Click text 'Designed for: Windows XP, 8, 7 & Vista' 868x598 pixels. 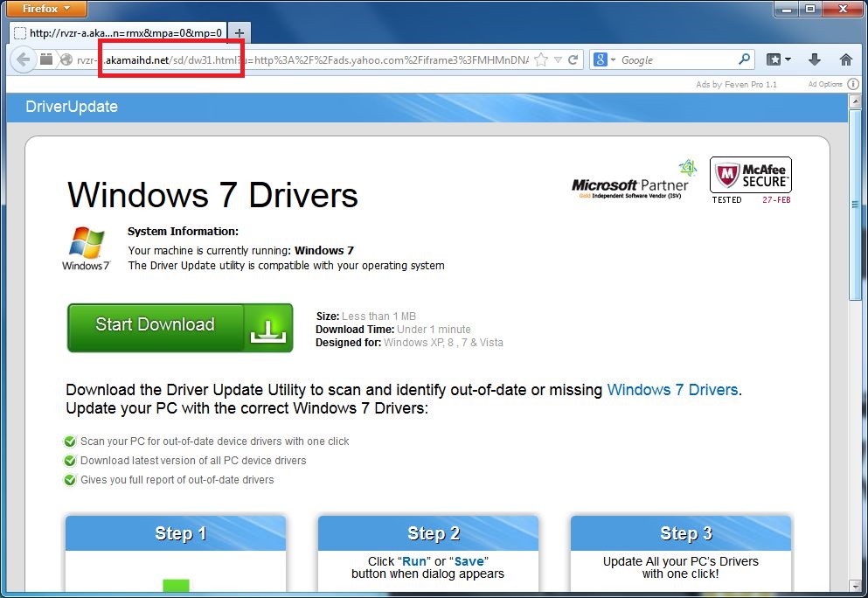click(x=409, y=343)
